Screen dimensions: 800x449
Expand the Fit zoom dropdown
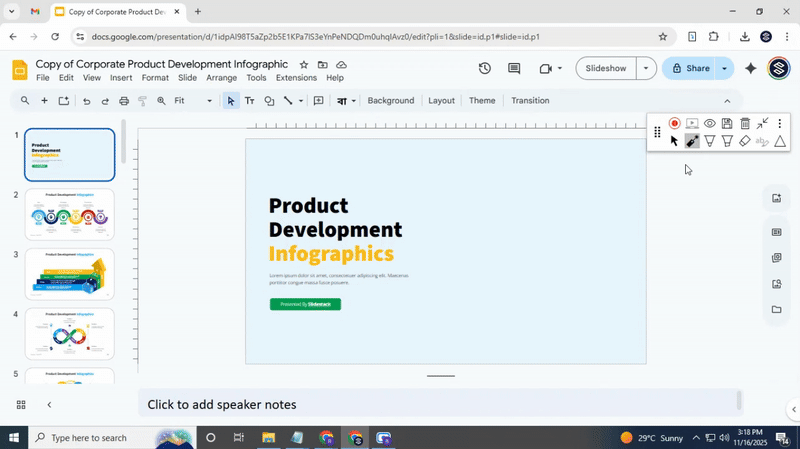coord(194,101)
